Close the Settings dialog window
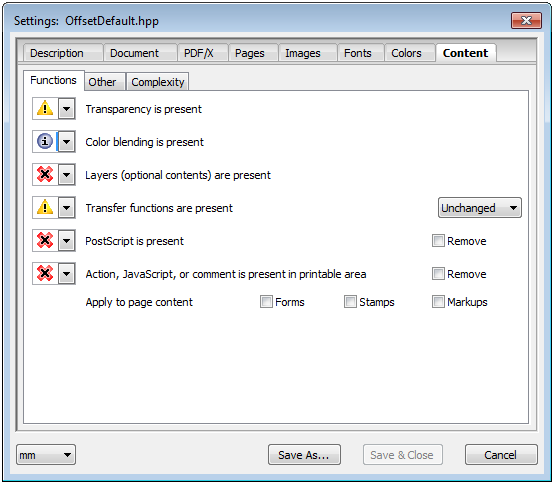Screen dimensions: 554x484 [x=526, y=20]
